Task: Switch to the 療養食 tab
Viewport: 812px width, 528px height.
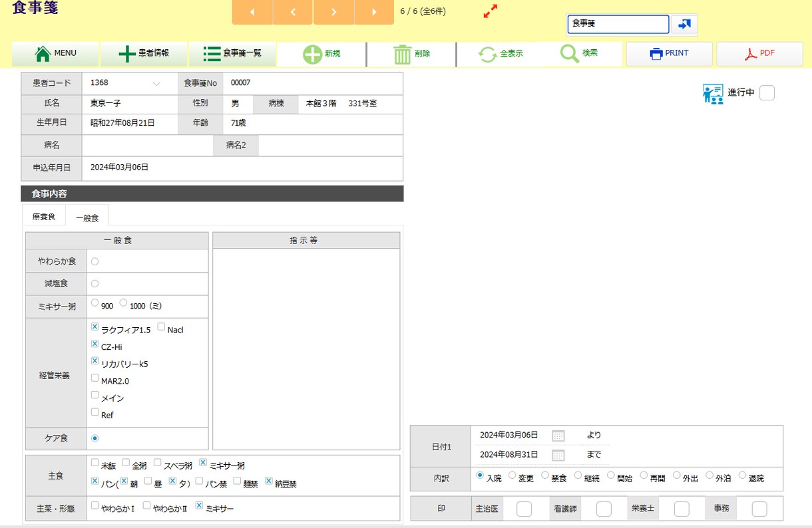Action: coord(44,217)
